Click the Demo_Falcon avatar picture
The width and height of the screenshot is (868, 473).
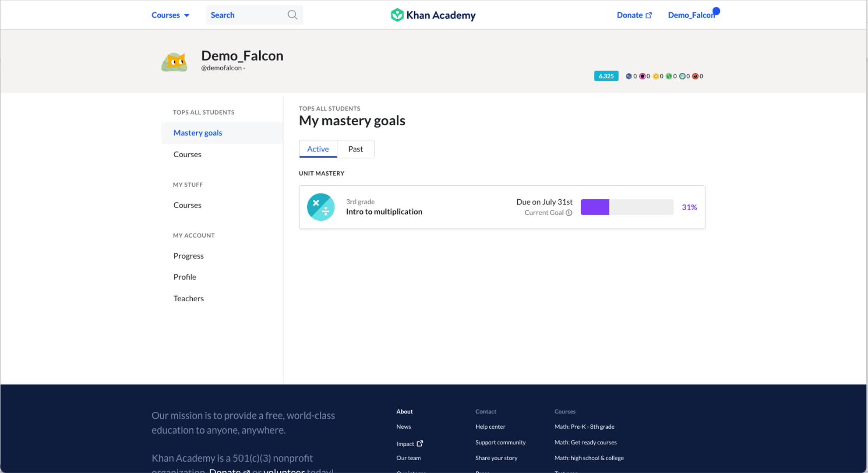point(174,62)
